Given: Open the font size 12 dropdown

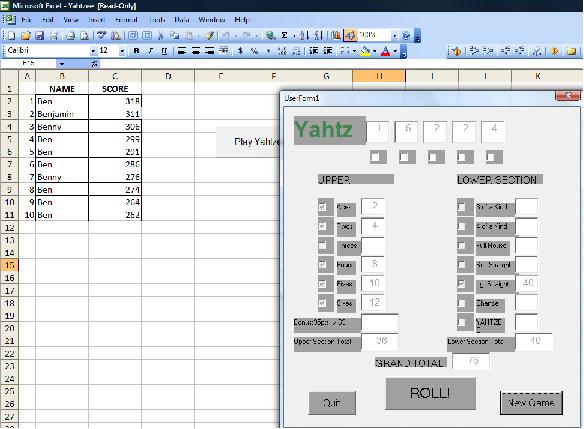Looking at the screenshot, I should 122,51.
